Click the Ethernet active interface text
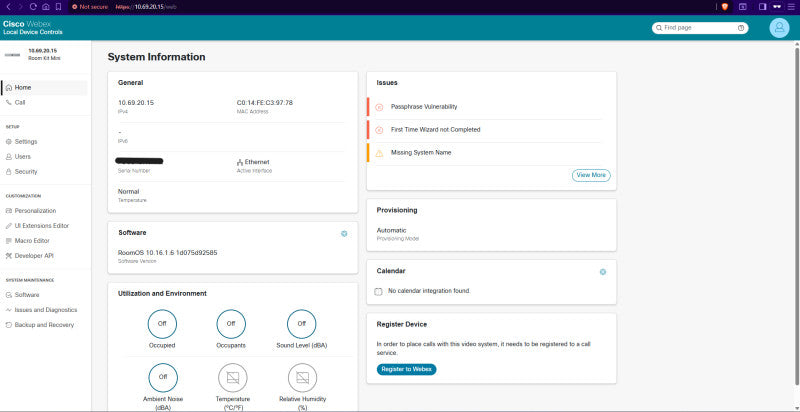This screenshot has height=412, width=800. (257, 162)
